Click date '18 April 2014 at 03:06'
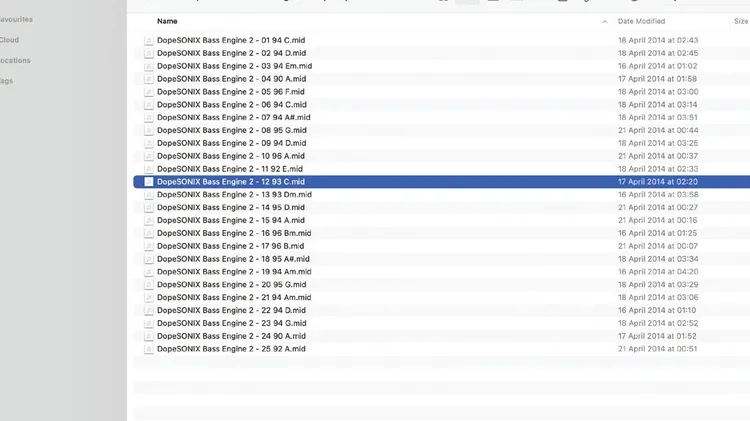This screenshot has height=421, width=750. coord(658,298)
